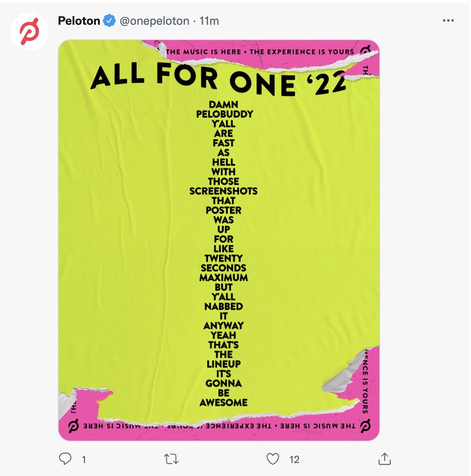Like the tweet with the heart icon
This screenshot has width=471, height=476.
(x=273, y=459)
